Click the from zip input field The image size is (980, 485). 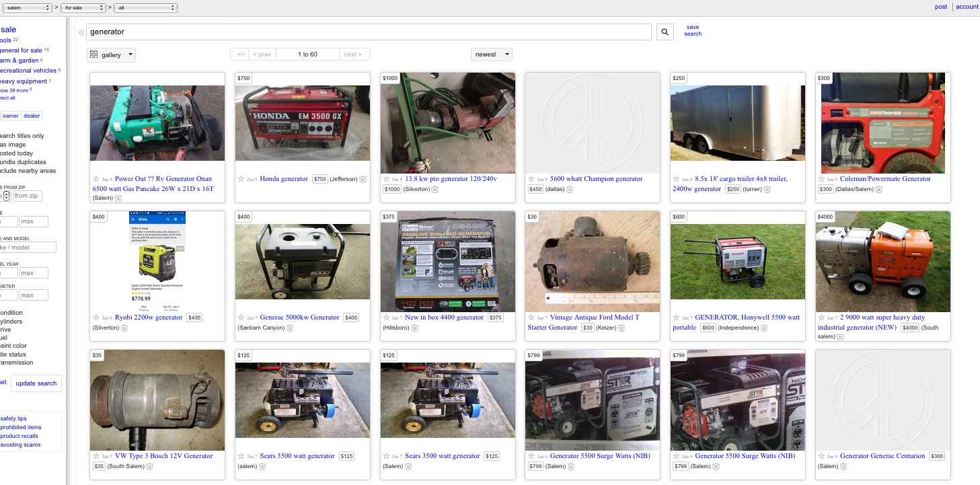pos(28,196)
